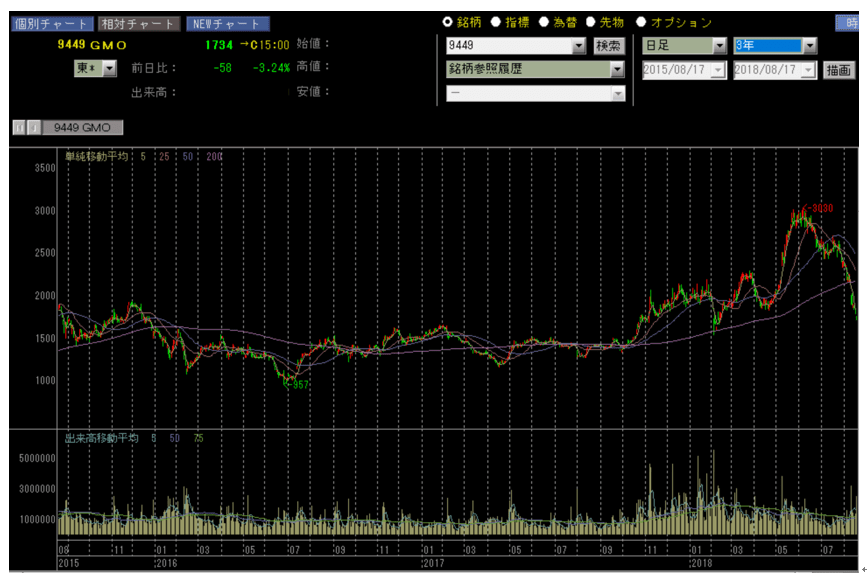This screenshot has height=573, width=867.
Task: Open the 3年 period dropdown
Action: 809,46
